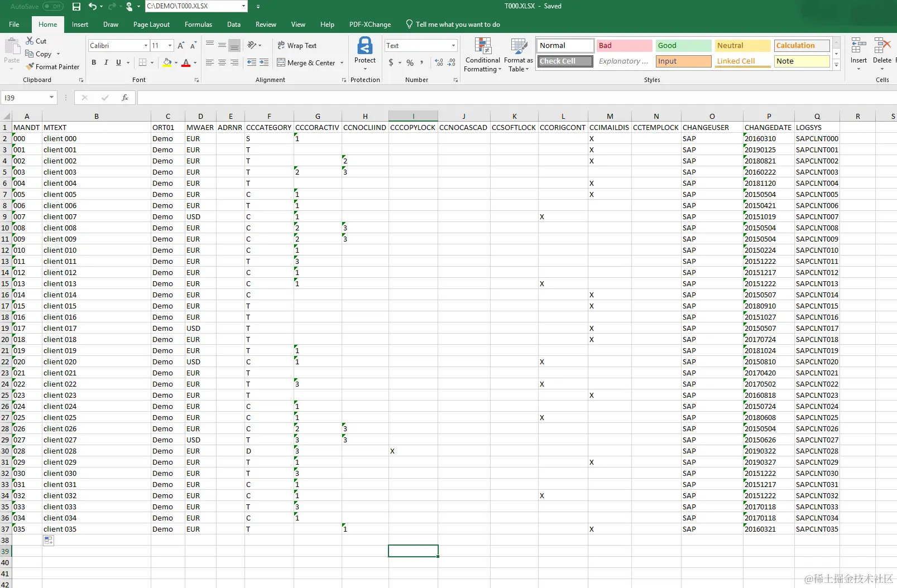Apply the Good cell style
This screenshot has height=588, width=897.
(682, 45)
